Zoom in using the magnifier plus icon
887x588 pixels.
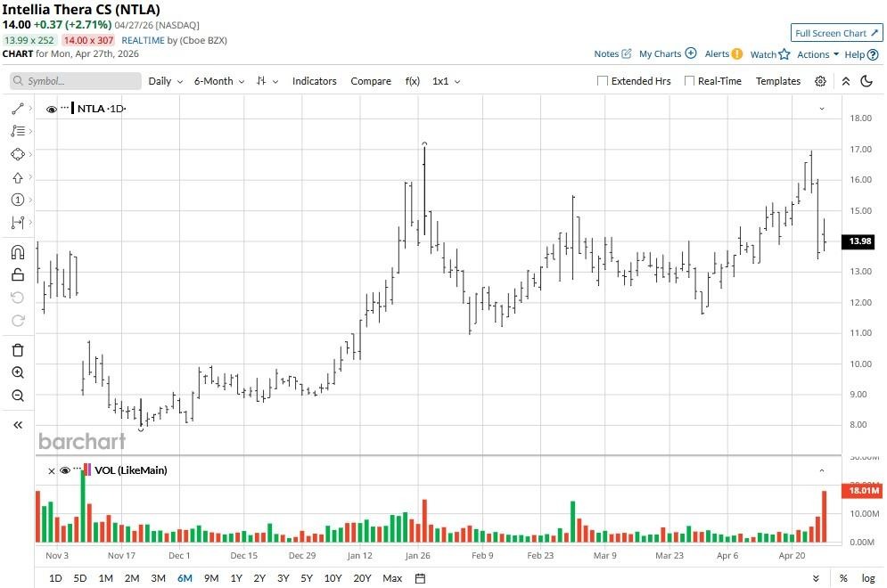pyautogui.click(x=17, y=373)
